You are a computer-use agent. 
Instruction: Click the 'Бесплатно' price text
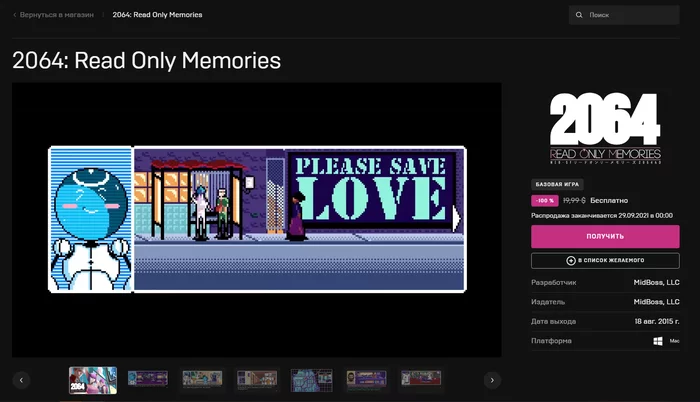pos(609,201)
